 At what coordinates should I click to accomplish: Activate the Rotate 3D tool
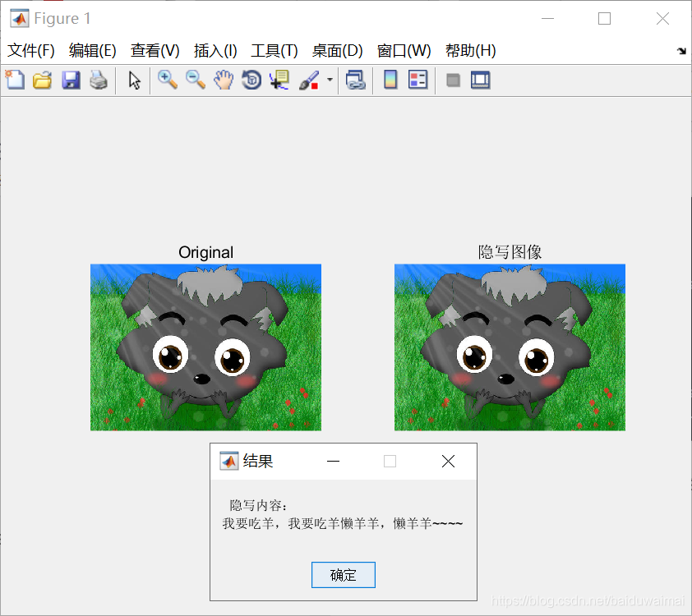tap(251, 80)
